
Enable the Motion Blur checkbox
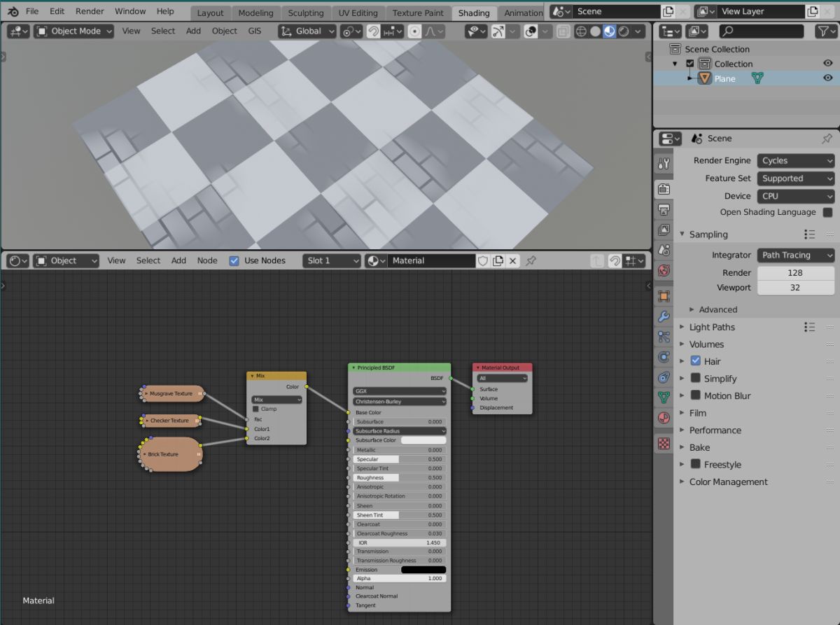695,395
